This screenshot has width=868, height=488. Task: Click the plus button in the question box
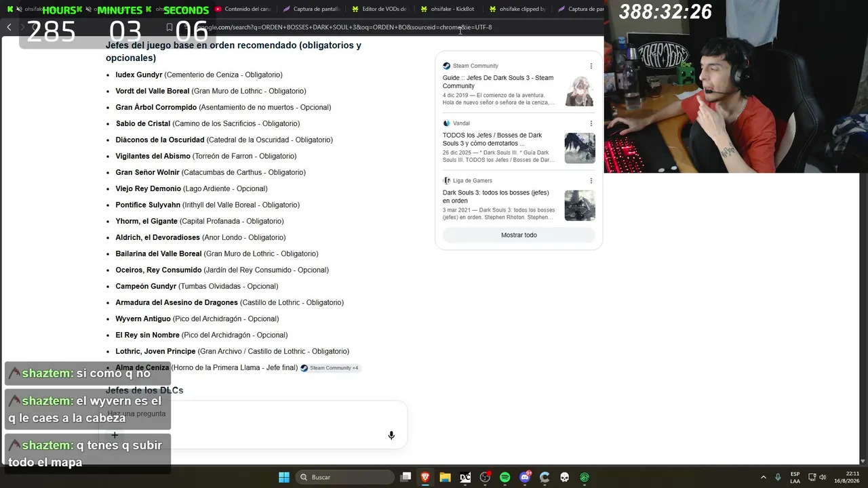pyautogui.click(x=115, y=435)
